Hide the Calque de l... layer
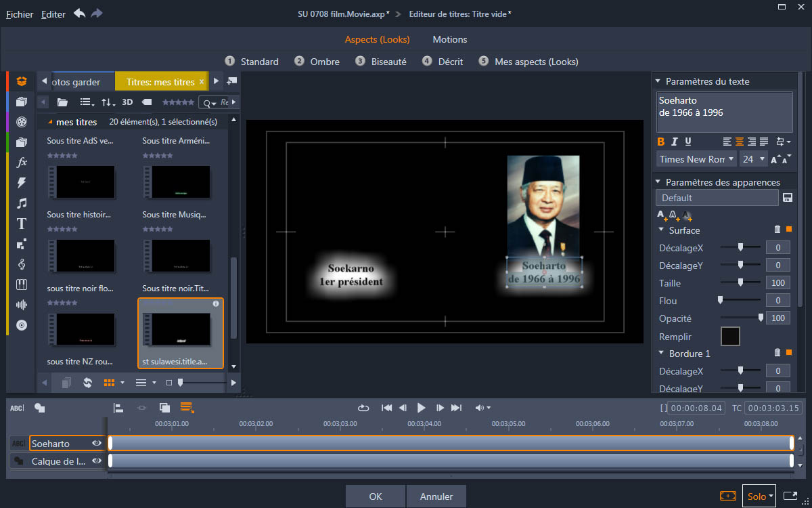This screenshot has width=812, height=508. (x=97, y=461)
